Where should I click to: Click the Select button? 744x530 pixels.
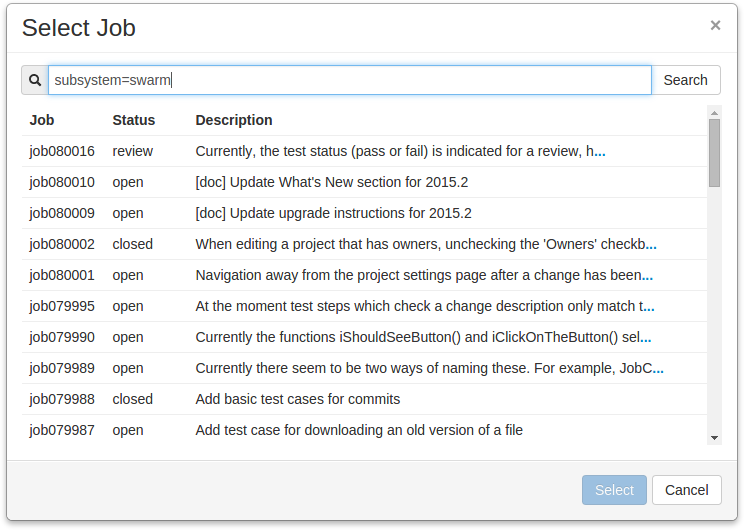click(x=614, y=490)
